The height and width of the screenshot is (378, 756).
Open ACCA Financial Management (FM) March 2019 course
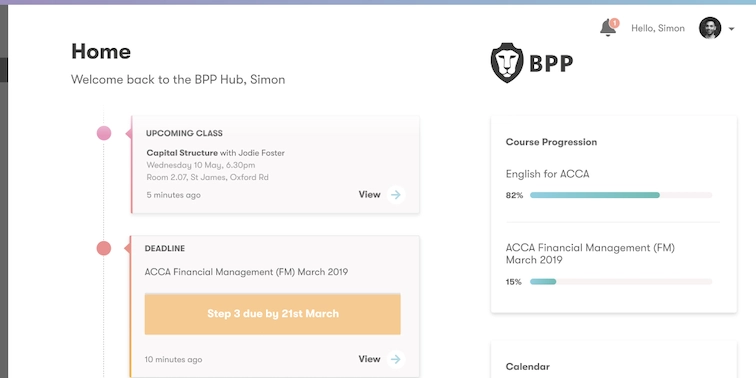point(590,254)
